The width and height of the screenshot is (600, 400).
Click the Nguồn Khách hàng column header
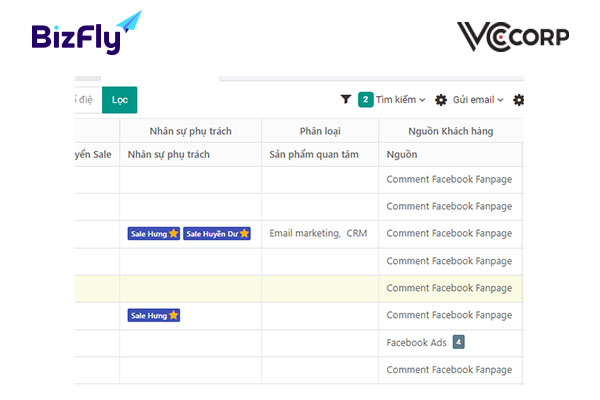pos(450,131)
